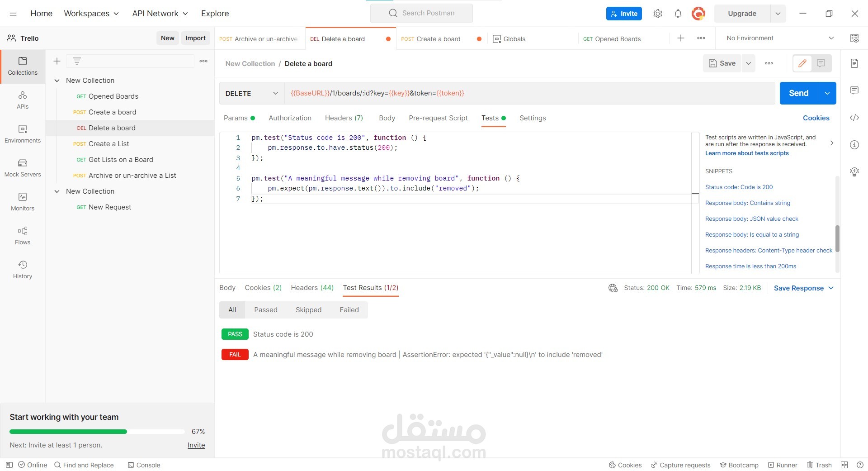This screenshot has height=471, width=868.
Task: Open the Help icon in status bar
Action: coord(860,465)
